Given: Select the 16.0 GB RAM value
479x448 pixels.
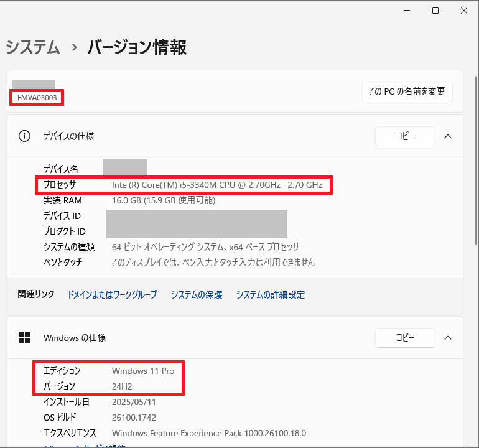Looking at the screenshot, I should click(164, 200).
